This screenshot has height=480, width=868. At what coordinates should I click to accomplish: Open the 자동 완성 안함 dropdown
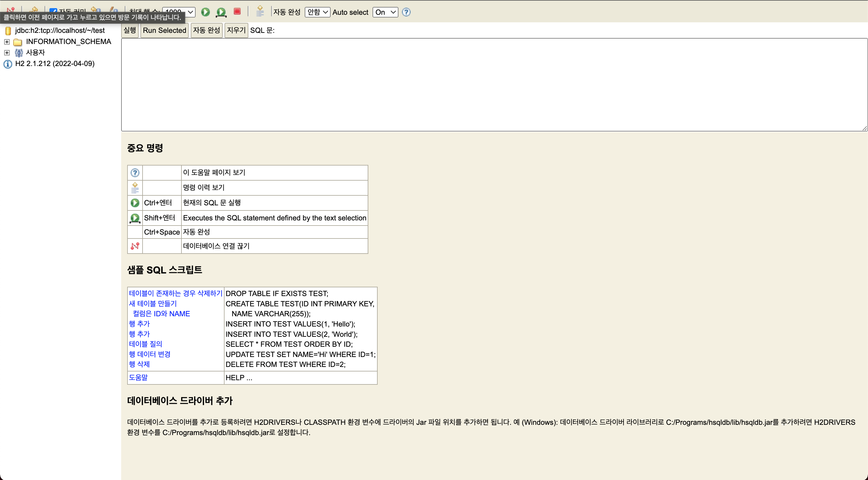[317, 12]
